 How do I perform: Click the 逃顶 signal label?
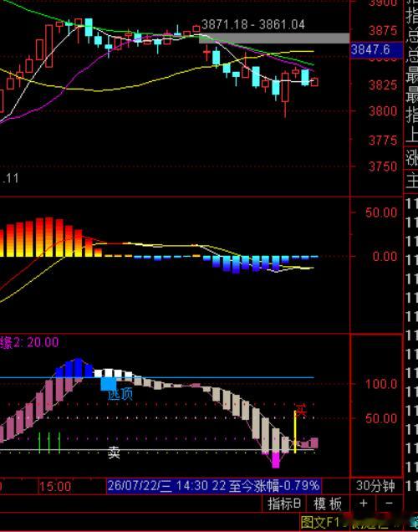click(x=120, y=394)
